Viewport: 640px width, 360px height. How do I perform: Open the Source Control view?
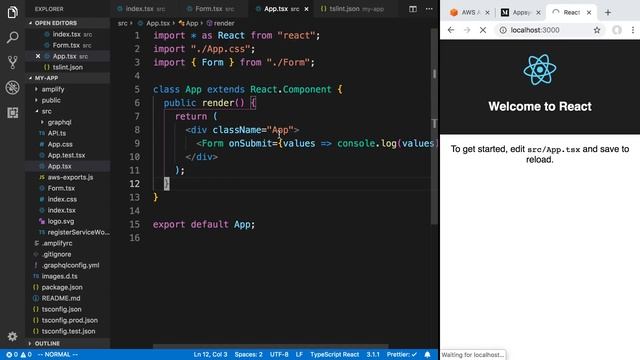click(12, 62)
